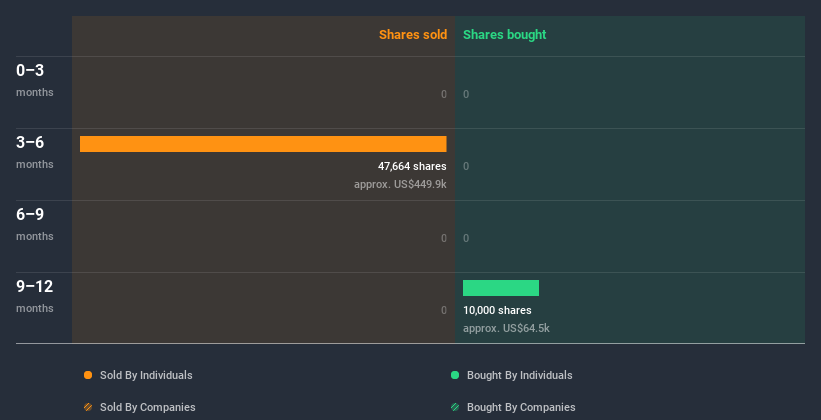The image size is (821, 420).
Task: Click the shares bought zero in 3–6 months row
Action: [466, 167]
